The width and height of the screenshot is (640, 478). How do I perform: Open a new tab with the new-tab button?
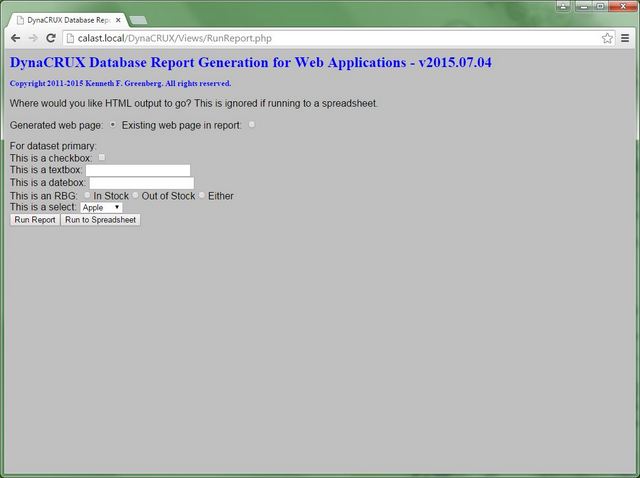pos(138,20)
